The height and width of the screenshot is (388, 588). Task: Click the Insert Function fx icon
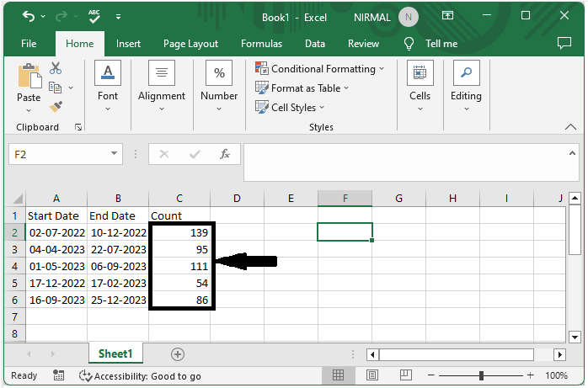[x=225, y=154]
